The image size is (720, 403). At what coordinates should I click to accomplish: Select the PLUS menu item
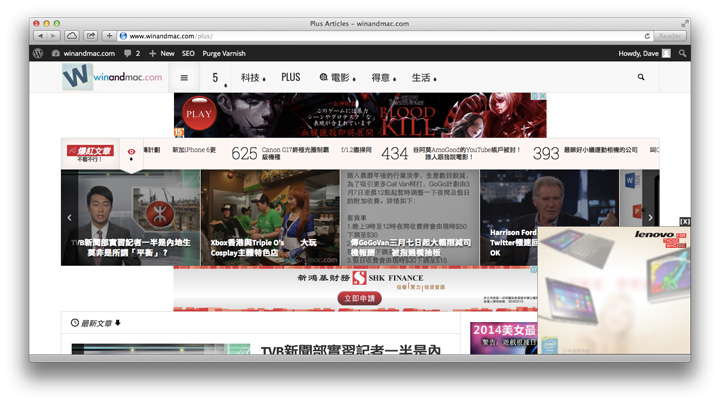pyautogui.click(x=291, y=77)
